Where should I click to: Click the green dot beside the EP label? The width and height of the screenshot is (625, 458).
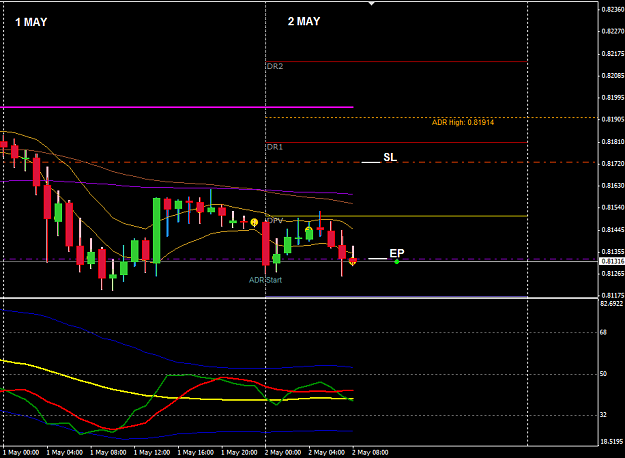tap(397, 261)
